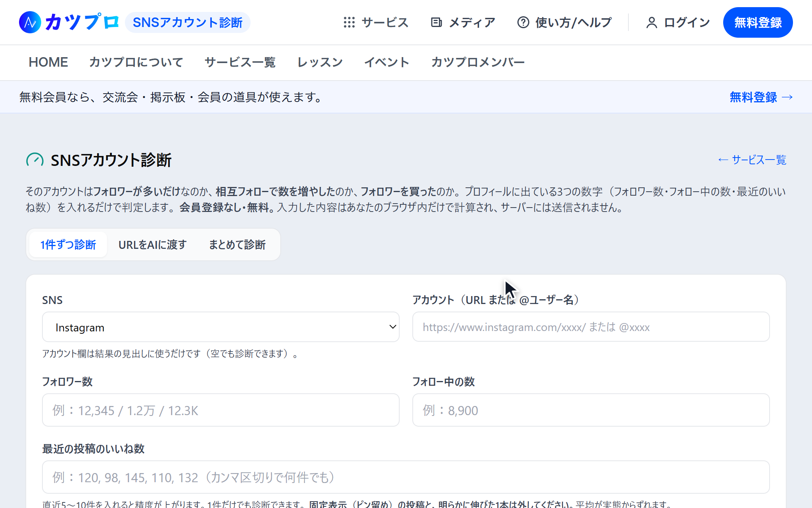The height and width of the screenshot is (508, 812).
Task: Click the カツプロ wordmark text
Action: click(82, 22)
